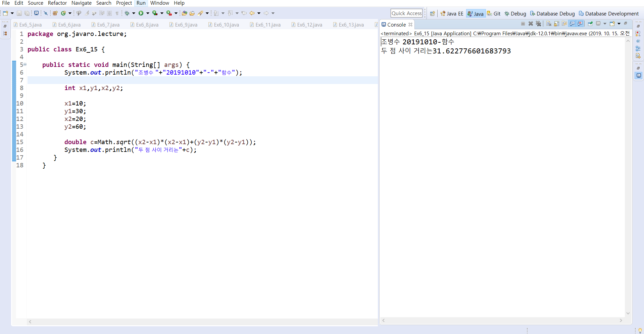644x334 pixels.
Task: Click the Save toolbar icon
Action: (19, 13)
